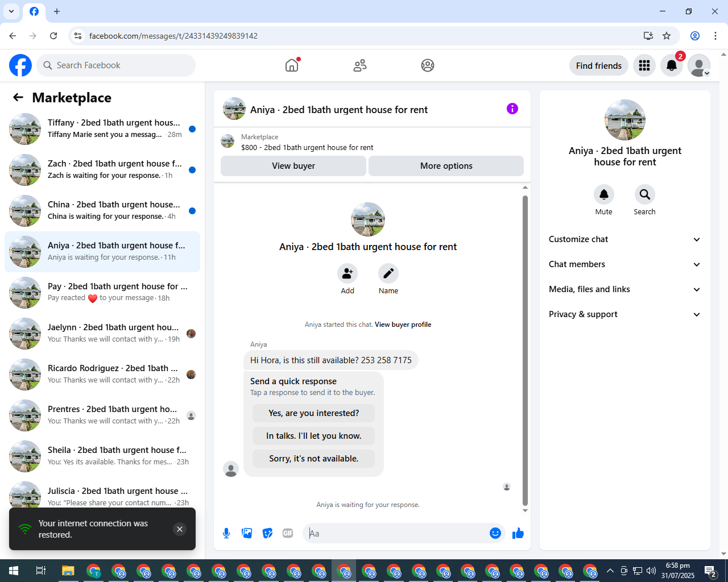Viewport: 728px width, 582px height.
Task: Expand Chat members section
Action: pyautogui.click(x=624, y=264)
